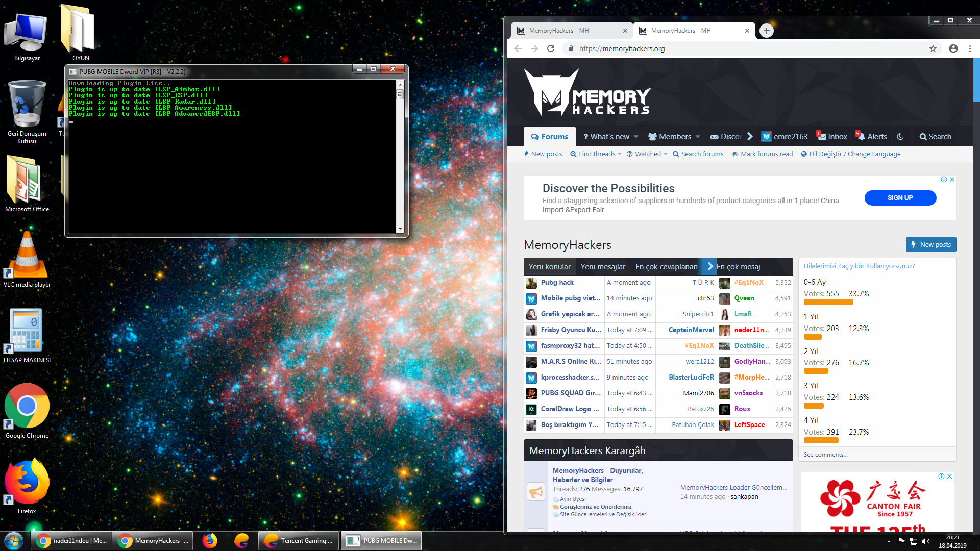Select the Yeni mesajlar tab
This screenshot has height=551, width=980.
[x=603, y=267]
